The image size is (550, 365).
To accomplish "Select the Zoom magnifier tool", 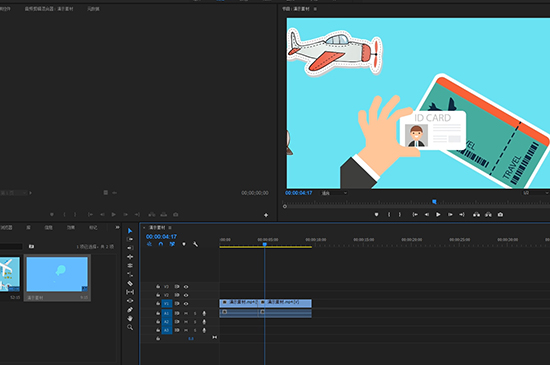I will 130,327.
